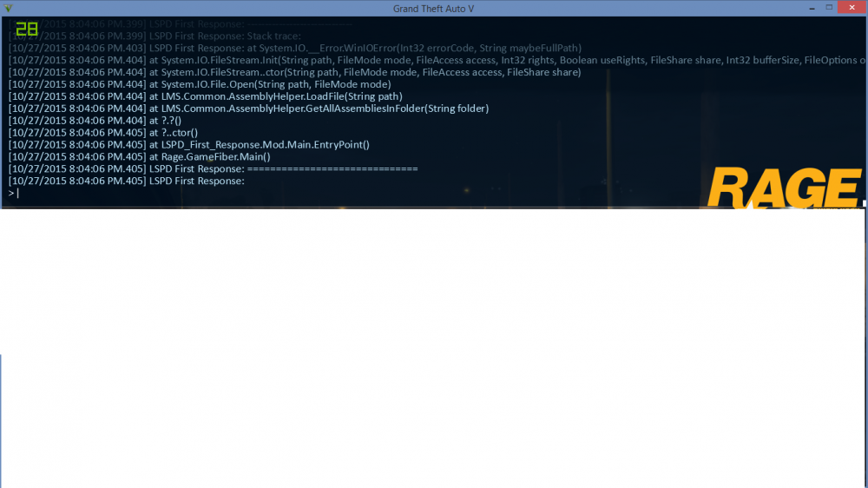Viewport: 868px width, 488px height.
Task: Close the Grand Theft Auto V window
Action: point(852,8)
